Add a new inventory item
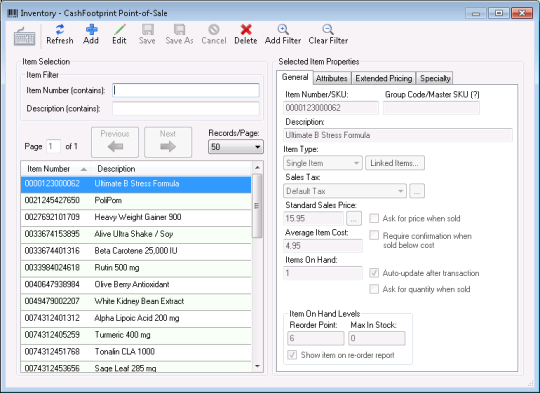The height and width of the screenshot is (393, 540). pyautogui.click(x=91, y=34)
